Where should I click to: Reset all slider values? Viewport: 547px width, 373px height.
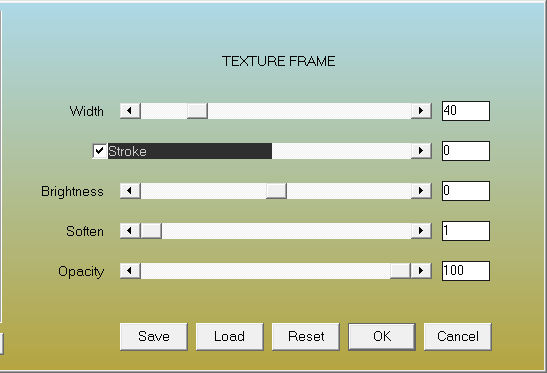click(x=306, y=336)
